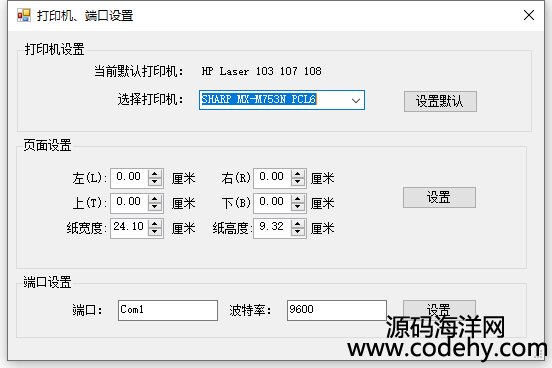This screenshot has width=552, height=368.
Task: Increase the right margin value
Action: (298, 174)
